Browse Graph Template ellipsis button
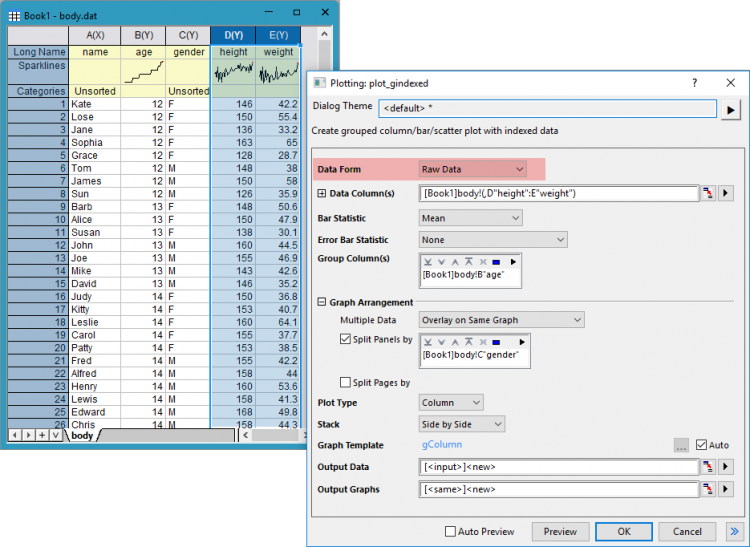This screenshot has width=750, height=547. [681, 445]
